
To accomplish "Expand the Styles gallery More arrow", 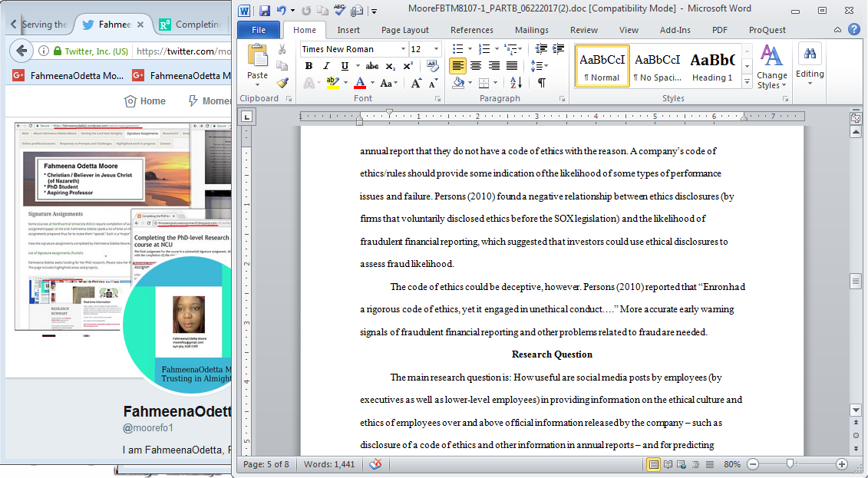I will tap(747, 82).
